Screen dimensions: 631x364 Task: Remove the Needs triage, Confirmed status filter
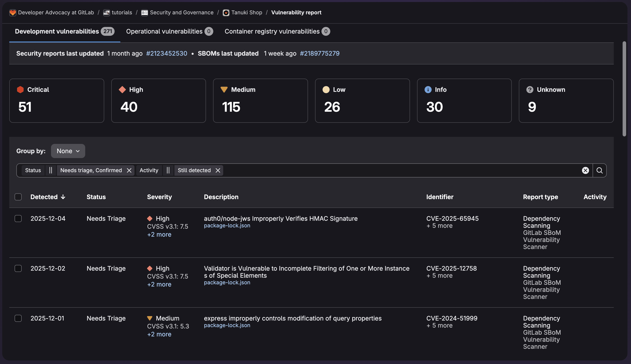tap(129, 170)
